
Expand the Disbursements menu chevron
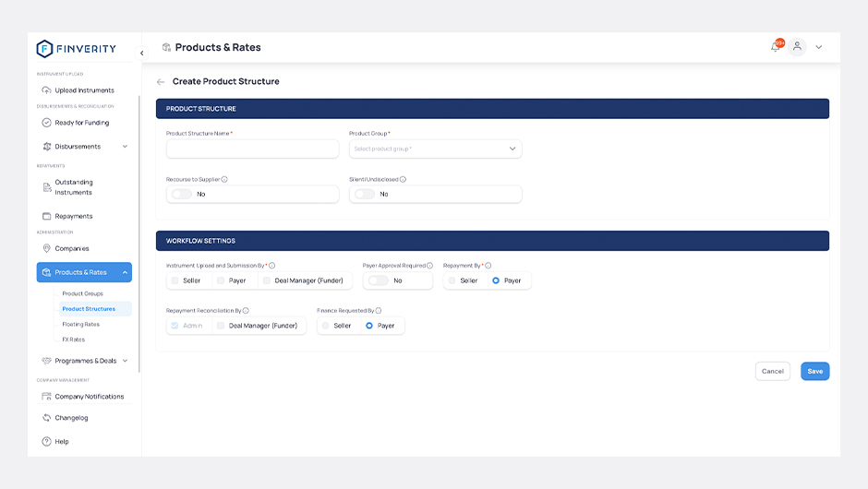(125, 147)
